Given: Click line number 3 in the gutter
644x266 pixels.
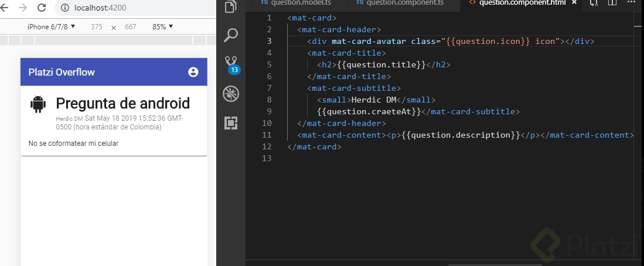Looking at the screenshot, I should [x=269, y=41].
